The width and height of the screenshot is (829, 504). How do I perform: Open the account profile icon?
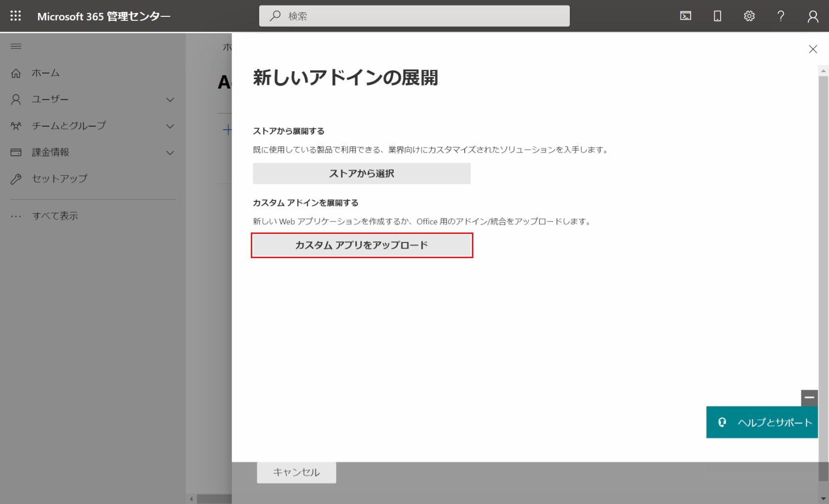point(813,16)
